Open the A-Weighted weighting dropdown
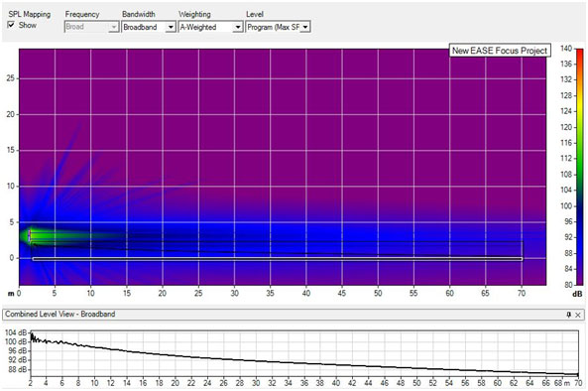This screenshot has width=588, height=391. point(211,27)
